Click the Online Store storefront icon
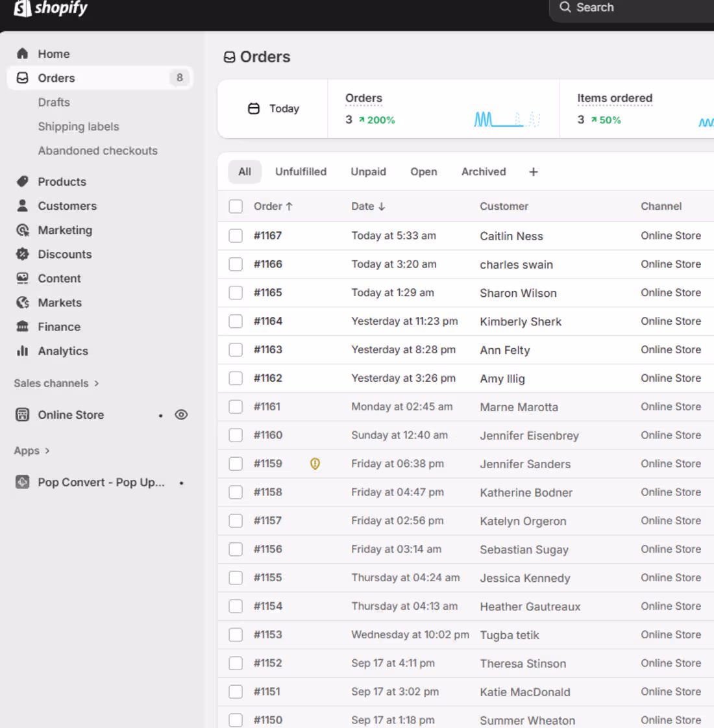The height and width of the screenshot is (728, 714). 22,414
